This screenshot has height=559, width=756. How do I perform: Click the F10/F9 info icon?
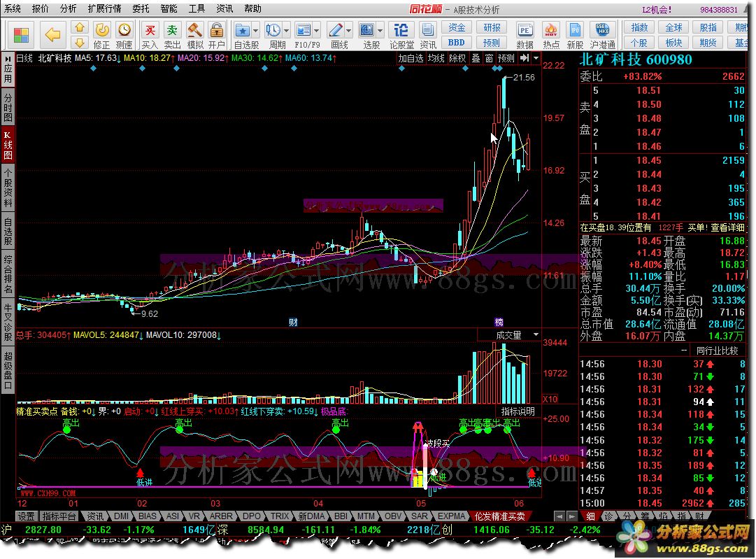click(304, 30)
